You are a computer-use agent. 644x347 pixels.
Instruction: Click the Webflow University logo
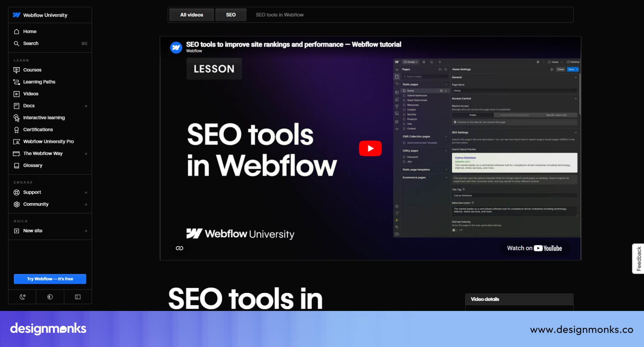click(40, 15)
